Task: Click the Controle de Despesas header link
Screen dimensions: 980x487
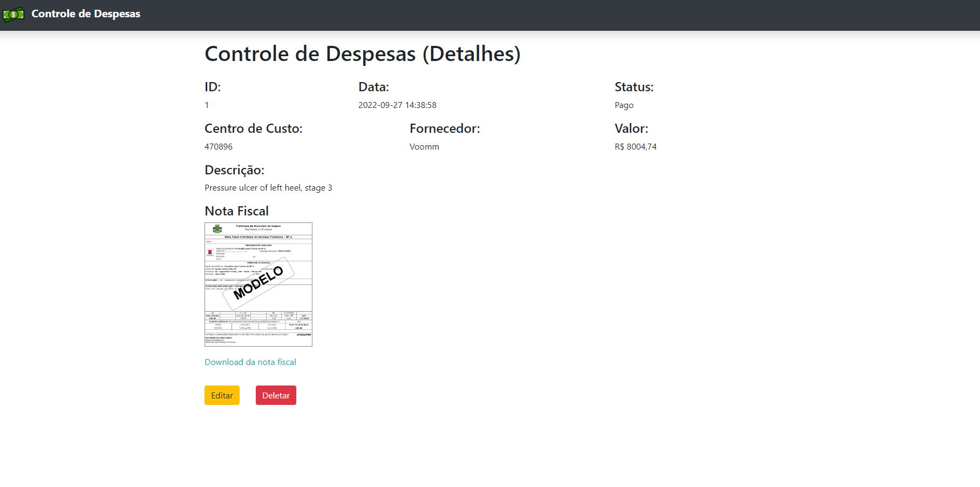Action: point(85,14)
